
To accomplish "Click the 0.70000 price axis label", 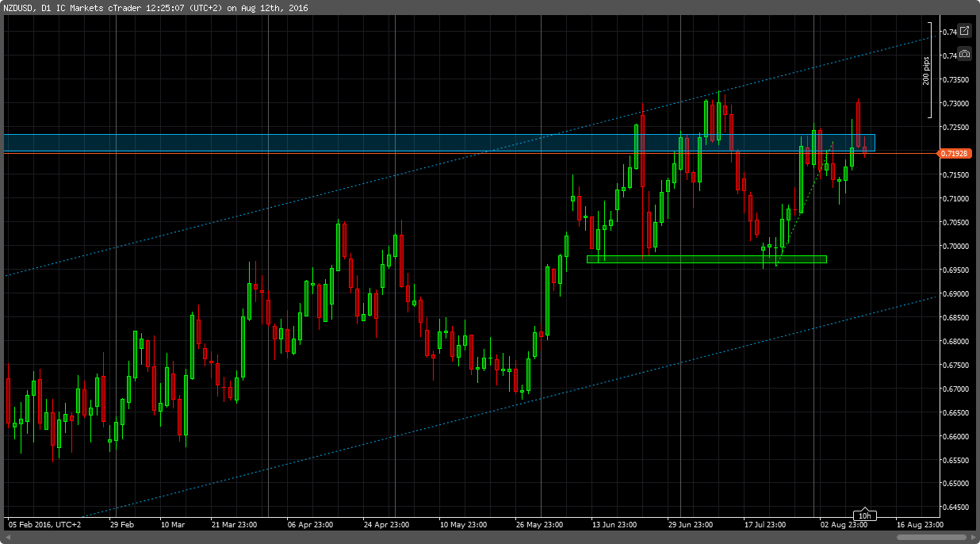I will click(x=955, y=247).
